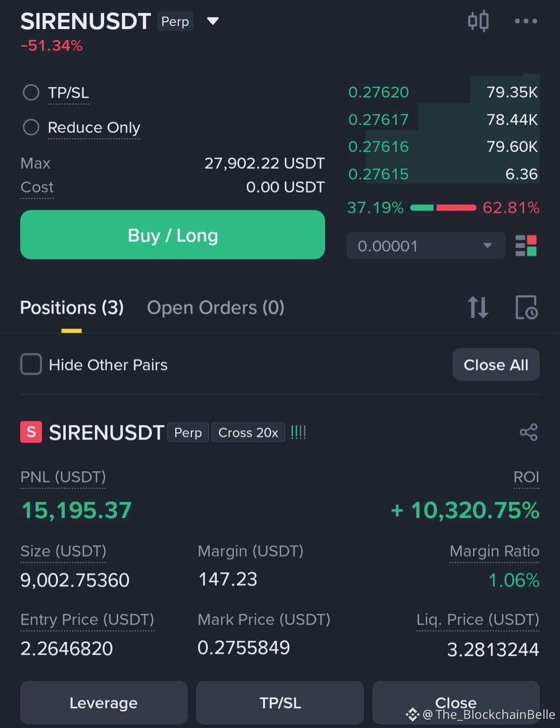Tap the buy/sell ratio bar
The width and height of the screenshot is (560, 728).
pos(443,208)
